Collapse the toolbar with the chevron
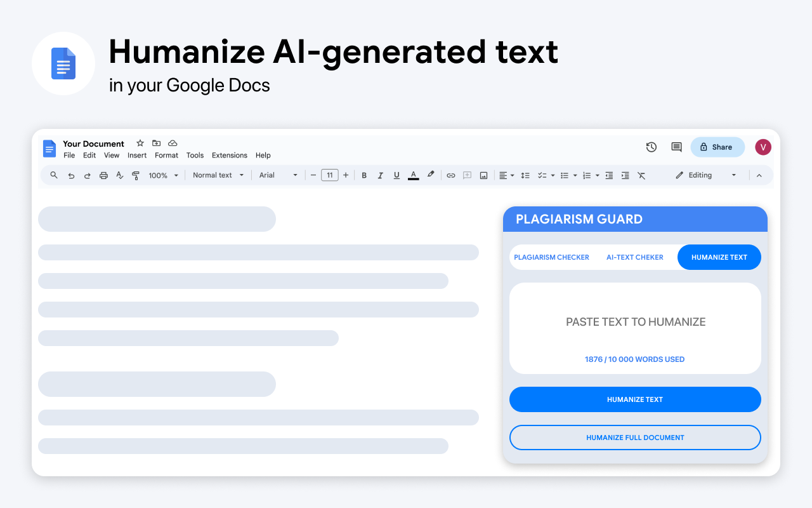Image resolution: width=812 pixels, height=508 pixels. pos(759,175)
